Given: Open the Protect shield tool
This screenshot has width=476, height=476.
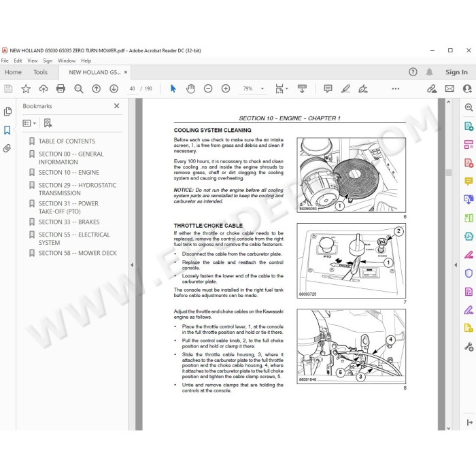Looking at the screenshot, I should pos(469,273).
